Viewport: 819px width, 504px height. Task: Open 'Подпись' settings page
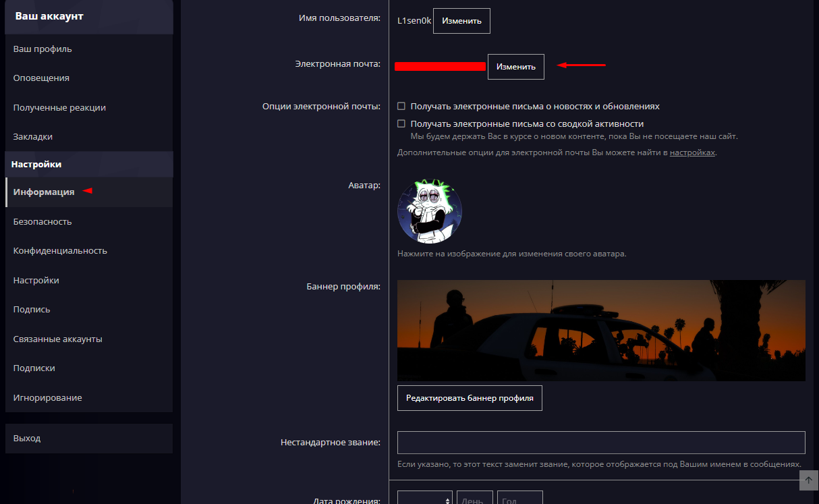[32, 309]
